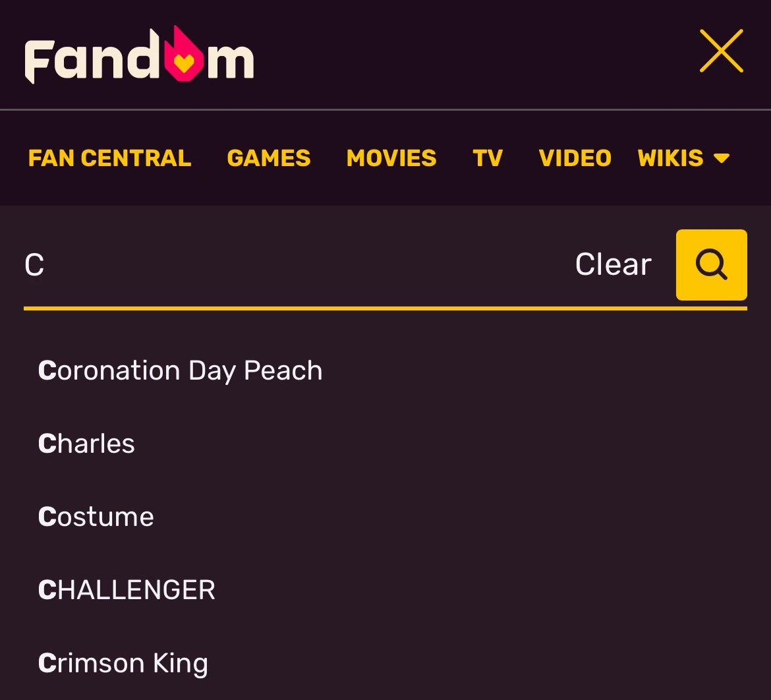This screenshot has width=771, height=700.
Task: Switch to the GAMES section
Action: 268,158
